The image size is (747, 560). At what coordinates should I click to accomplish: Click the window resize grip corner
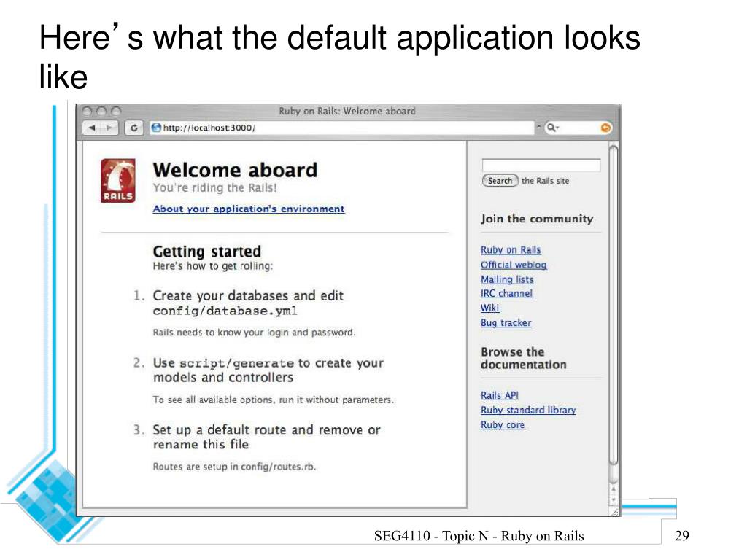[x=614, y=511]
